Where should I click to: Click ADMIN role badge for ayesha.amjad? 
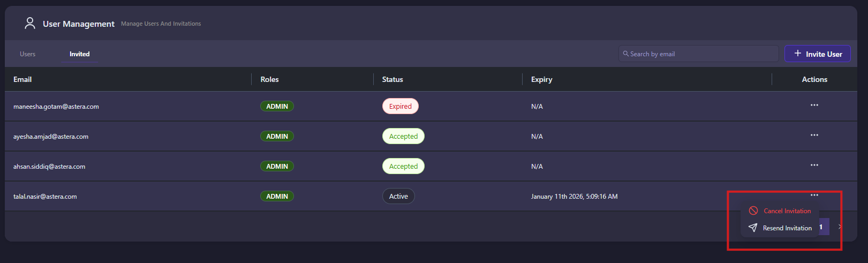(277, 137)
